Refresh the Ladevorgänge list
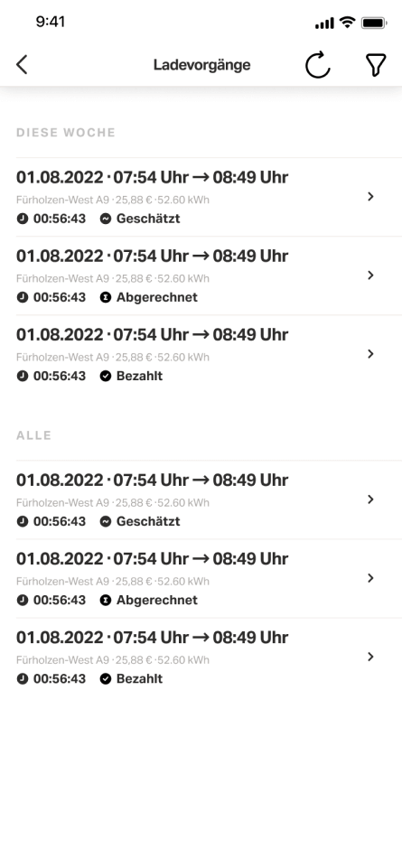 [x=318, y=65]
